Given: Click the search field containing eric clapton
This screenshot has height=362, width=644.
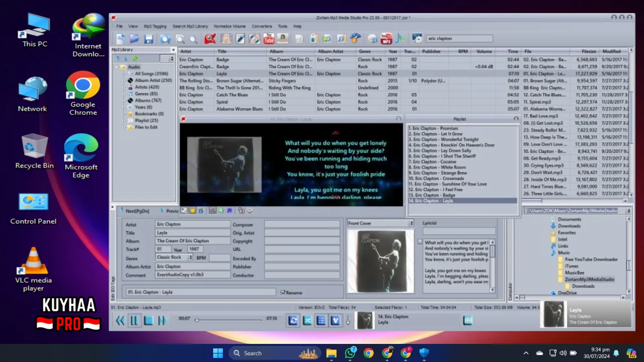Looking at the screenshot, I should [459, 38].
